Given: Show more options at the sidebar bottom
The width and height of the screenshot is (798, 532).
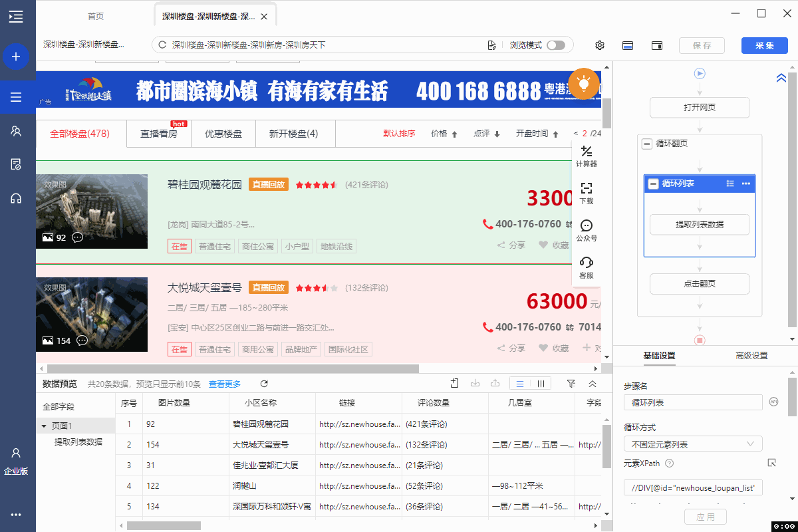Looking at the screenshot, I should click(16, 514).
